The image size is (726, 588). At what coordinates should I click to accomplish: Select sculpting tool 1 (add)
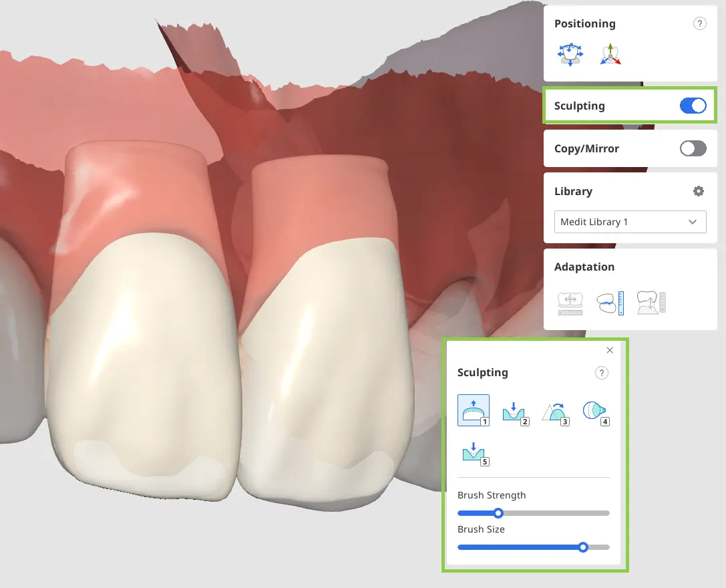pos(473,410)
